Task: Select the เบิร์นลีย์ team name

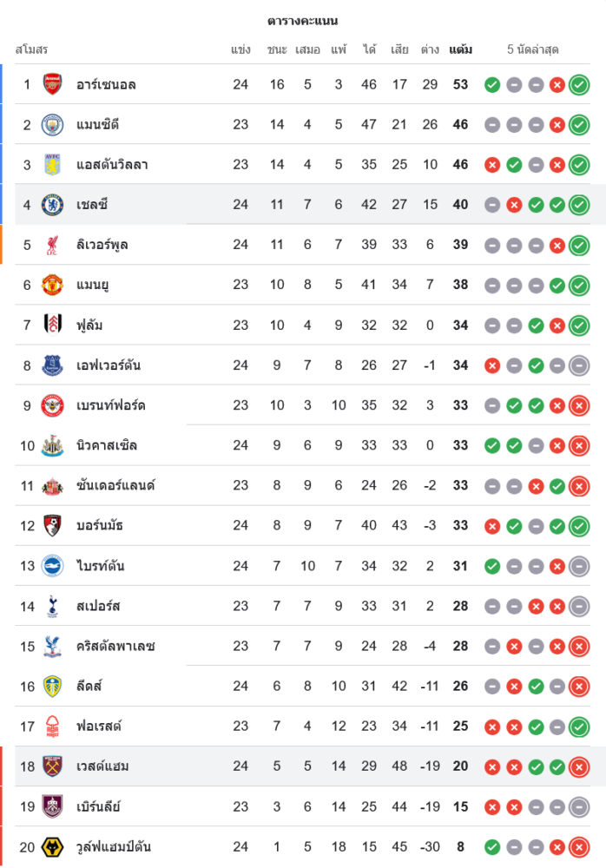Action: click(98, 806)
